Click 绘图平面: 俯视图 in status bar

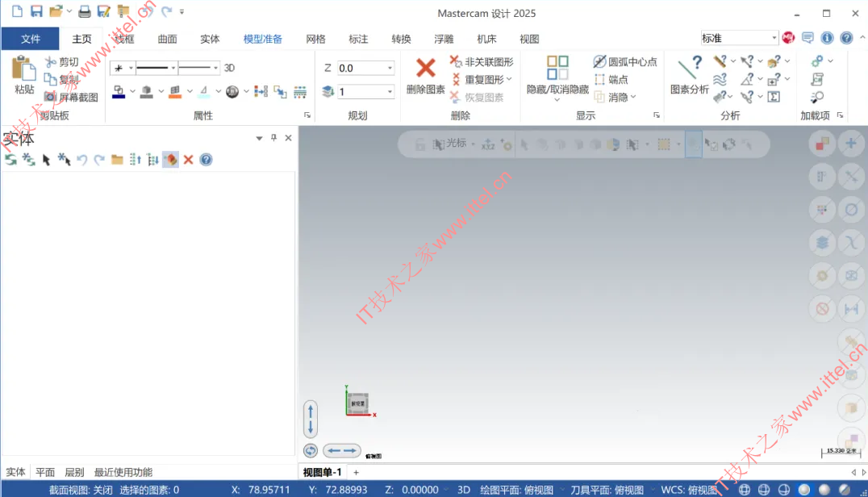(516, 490)
